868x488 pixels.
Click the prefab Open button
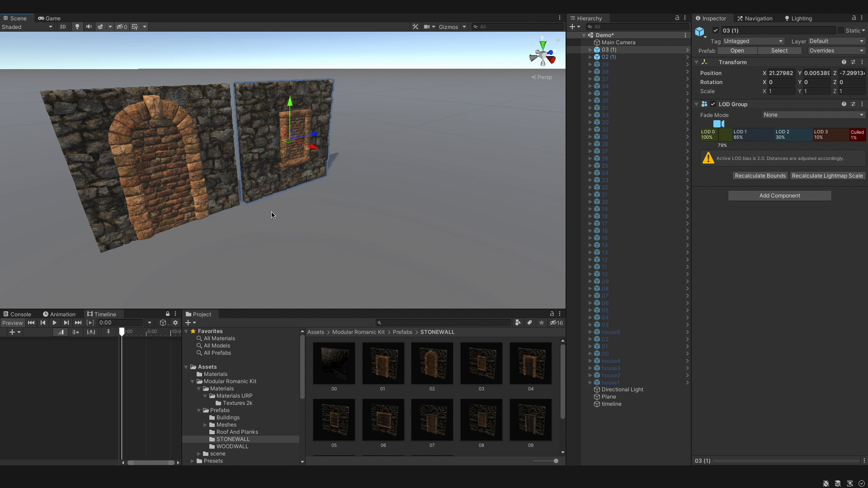(737, 51)
